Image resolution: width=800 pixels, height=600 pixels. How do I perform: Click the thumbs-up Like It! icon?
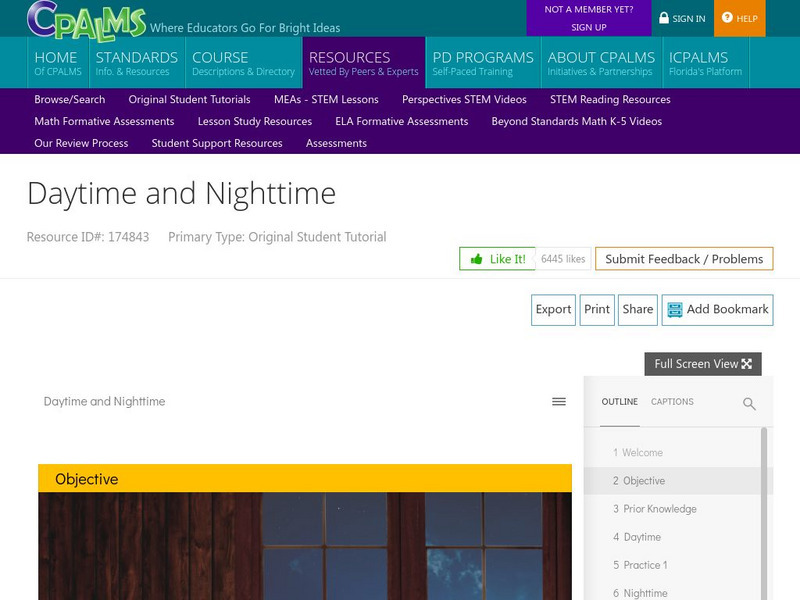[475, 258]
